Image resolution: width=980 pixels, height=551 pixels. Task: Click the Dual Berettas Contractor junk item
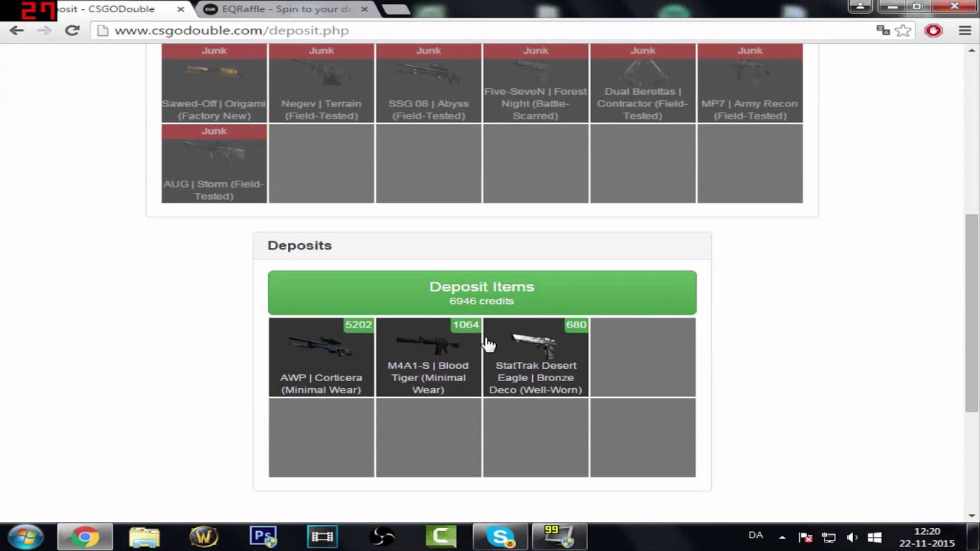point(643,83)
